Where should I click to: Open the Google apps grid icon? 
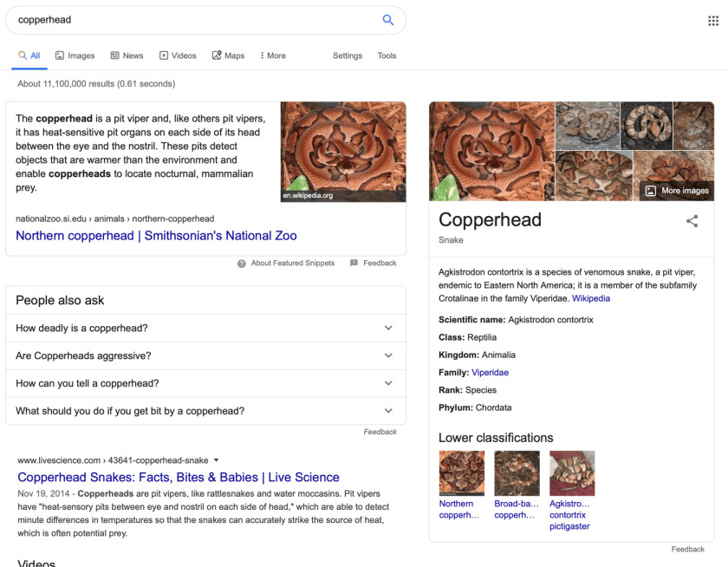click(713, 21)
